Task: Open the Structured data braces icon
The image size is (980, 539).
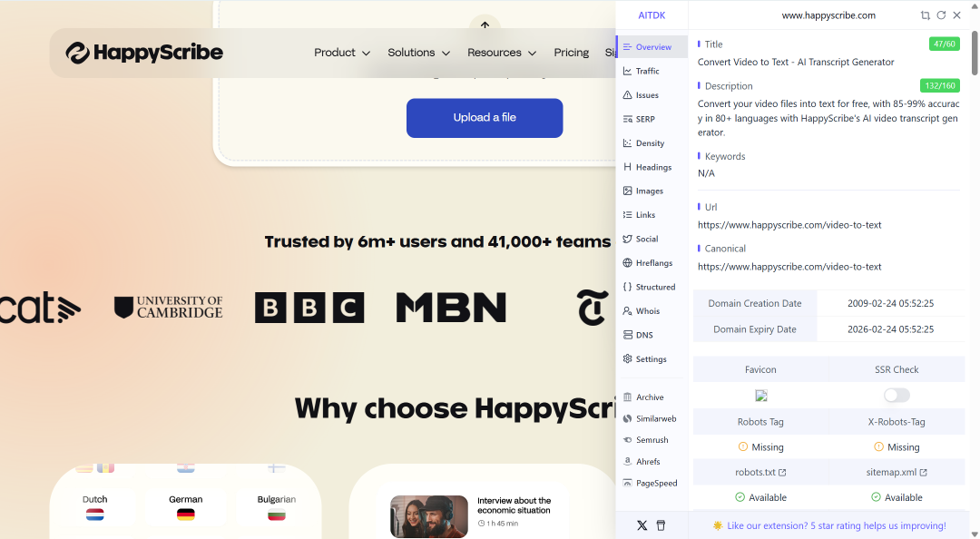Action: (628, 287)
